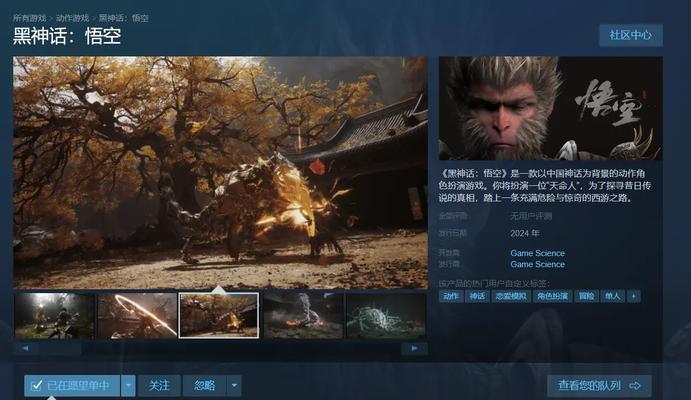Expand the wishlist dropdown arrow
The height and width of the screenshot is (400, 691).
click(x=128, y=385)
